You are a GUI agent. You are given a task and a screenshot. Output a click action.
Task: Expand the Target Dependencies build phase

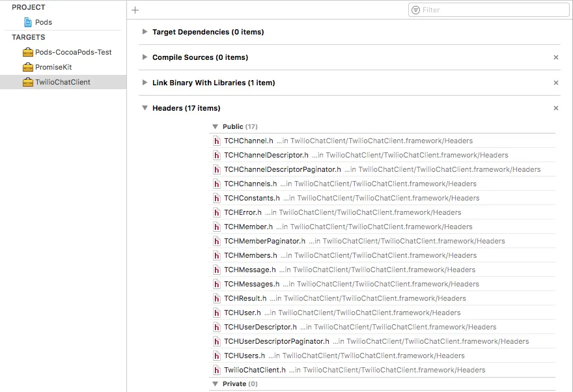[x=145, y=32]
